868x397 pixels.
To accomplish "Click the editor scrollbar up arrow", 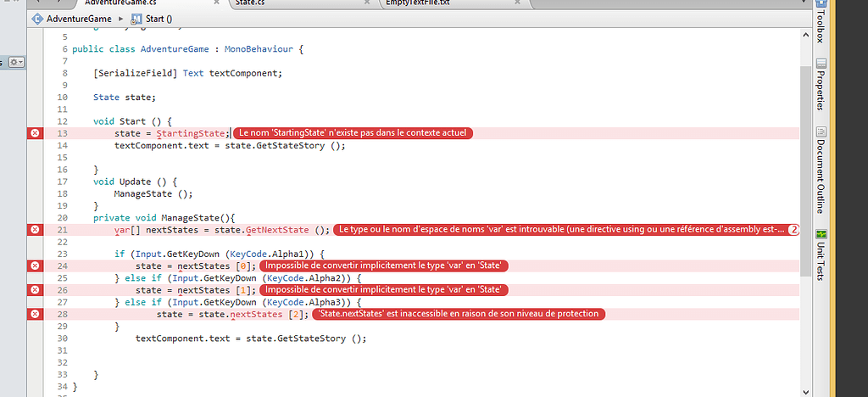I will point(805,34).
